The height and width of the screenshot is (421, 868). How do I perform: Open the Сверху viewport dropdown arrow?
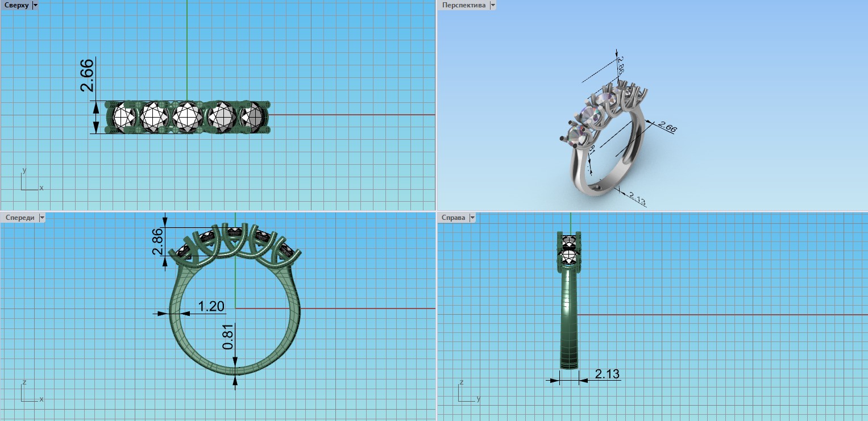pyautogui.click(x=35, y=5)
